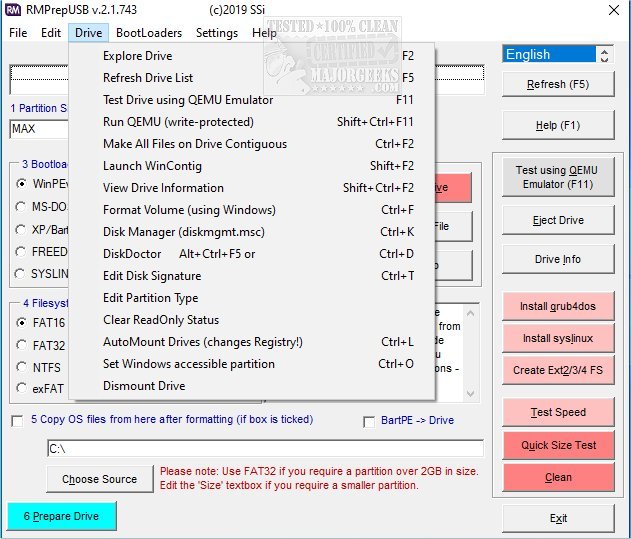Viewport: 631px width, 539px height.
Task: Choose Make All Files on Drive Contiguous
Action: pyautogui.click(x=252, y=144)
